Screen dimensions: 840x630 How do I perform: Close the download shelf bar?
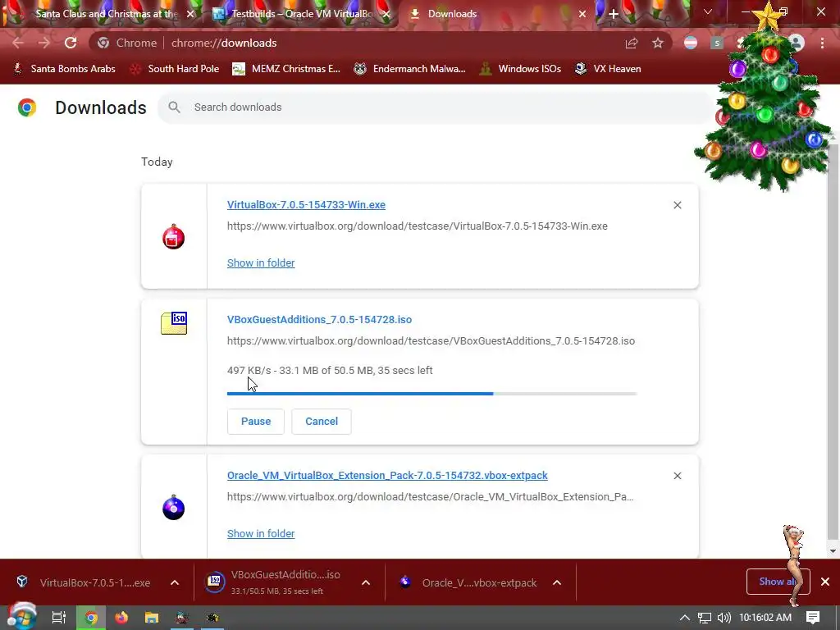[x=825, y=582]
